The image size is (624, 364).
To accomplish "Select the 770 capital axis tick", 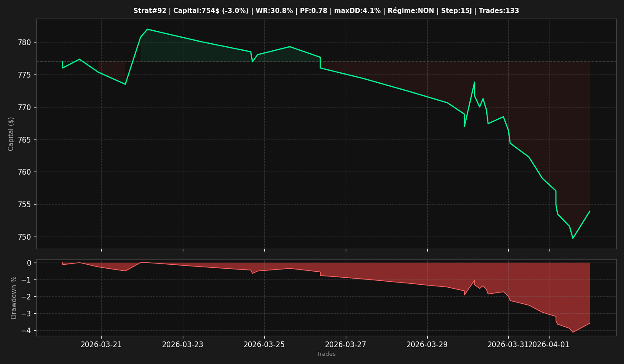I will click(x=25, y=107).
